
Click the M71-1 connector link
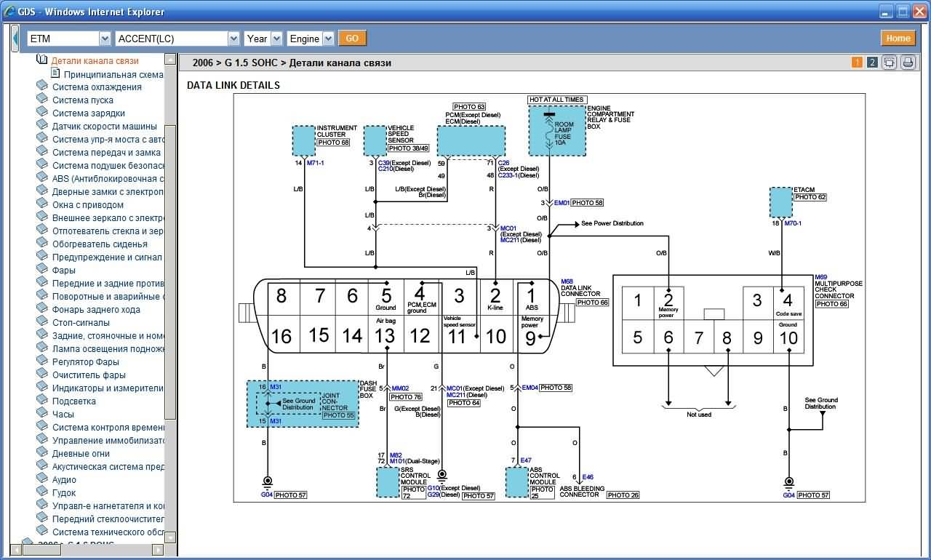click(315, 163)
